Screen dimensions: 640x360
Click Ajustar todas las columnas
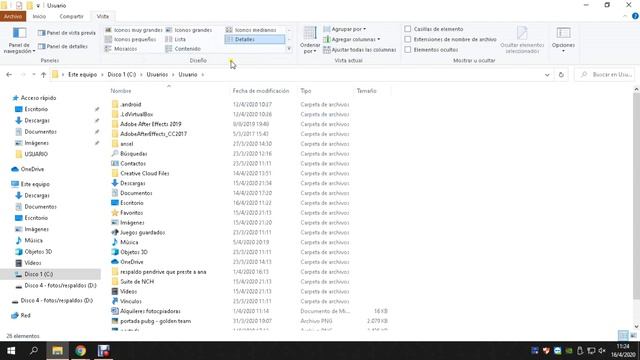click(360, 49)
